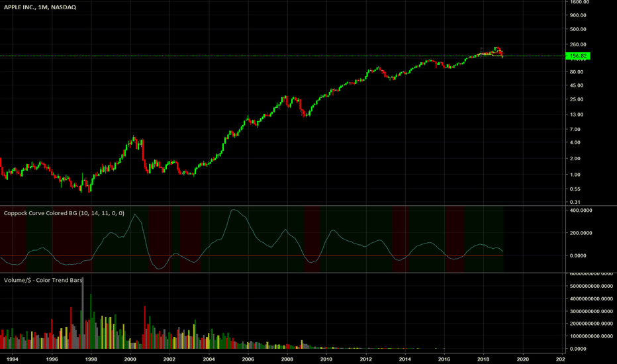617x364 pixels.
Task: Click the 1000000000.0000 volume scale label
Action: [x=591, y=336]
